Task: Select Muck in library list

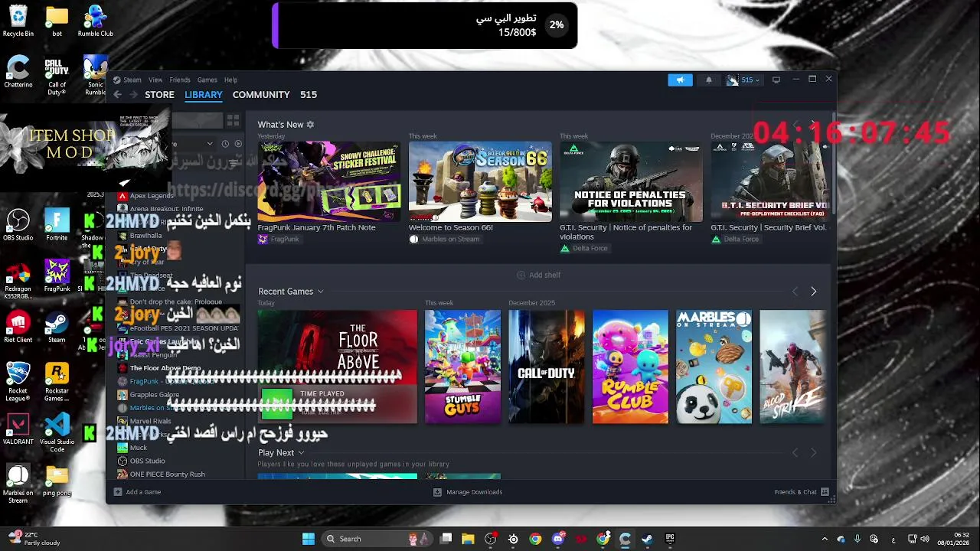Action: click(139, 448)
